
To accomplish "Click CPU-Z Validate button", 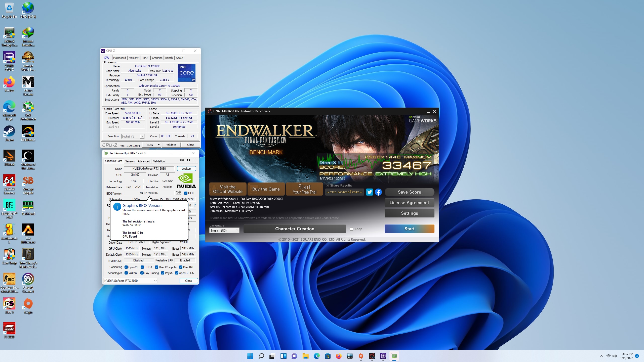I will (x=171, y=145).
